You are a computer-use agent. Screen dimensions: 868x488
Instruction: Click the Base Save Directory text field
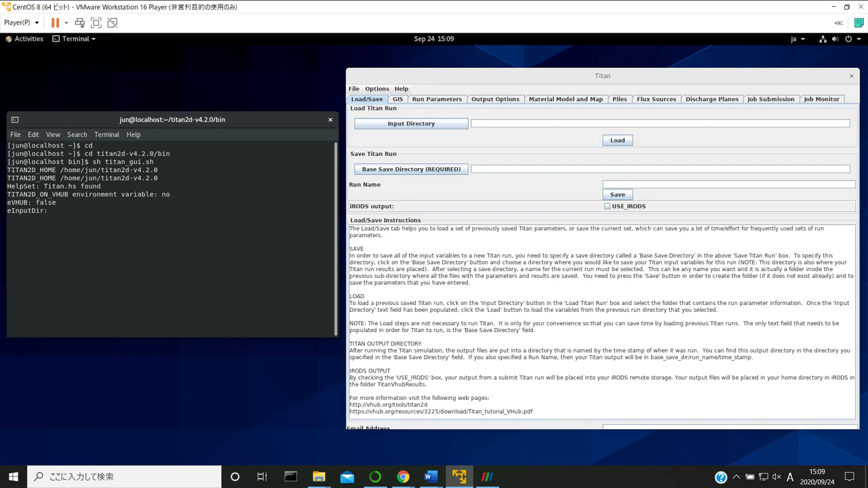coord(660,169)
